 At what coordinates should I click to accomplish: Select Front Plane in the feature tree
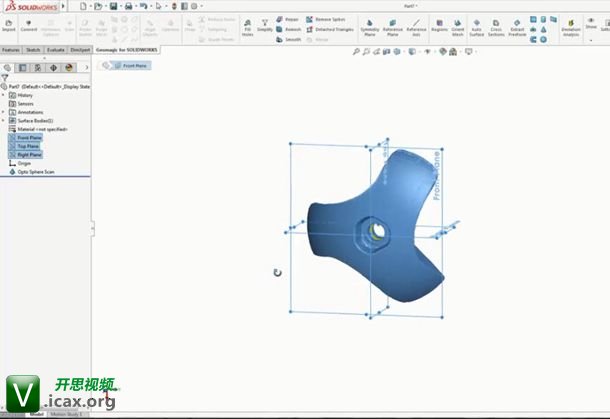click(x=25, y=138)
